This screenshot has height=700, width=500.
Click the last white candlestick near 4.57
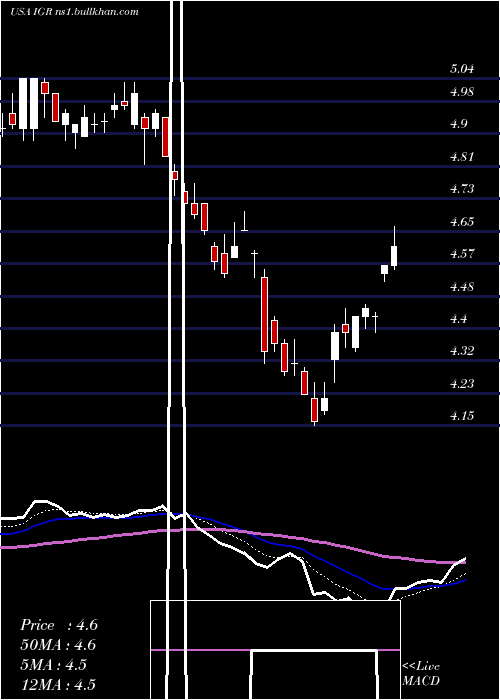click(x=394, y=248)
